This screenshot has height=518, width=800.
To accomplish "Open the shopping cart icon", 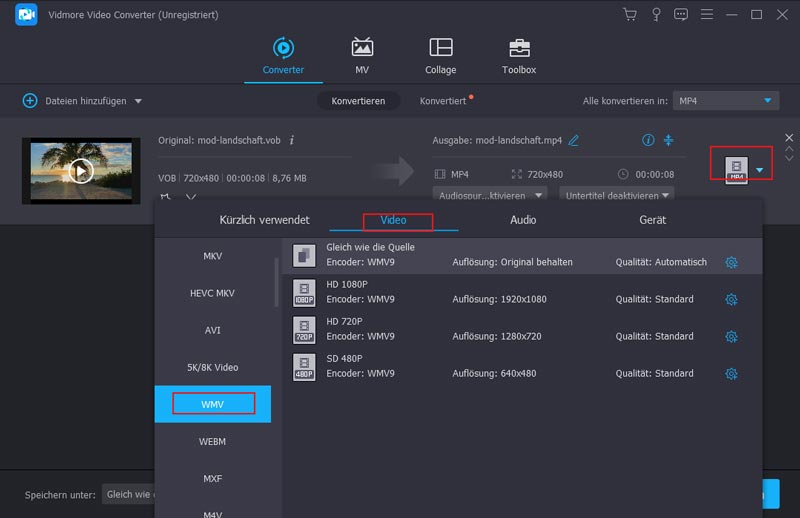I will 630,15.
